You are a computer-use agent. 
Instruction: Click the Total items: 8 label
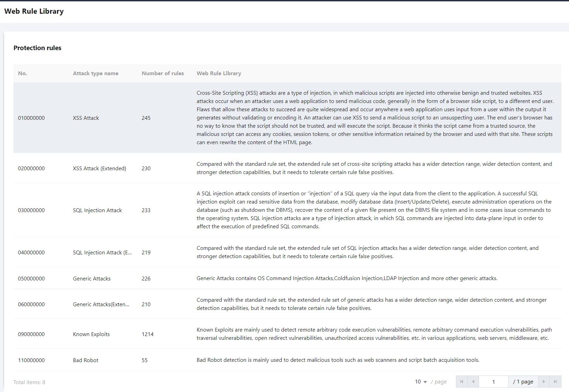[29, 382]
